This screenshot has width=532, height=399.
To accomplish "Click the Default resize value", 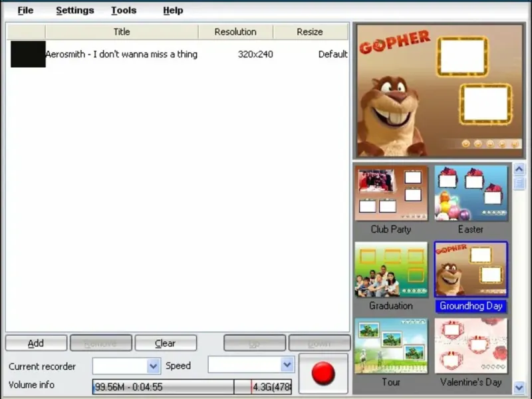I will [x=333, y=55].
